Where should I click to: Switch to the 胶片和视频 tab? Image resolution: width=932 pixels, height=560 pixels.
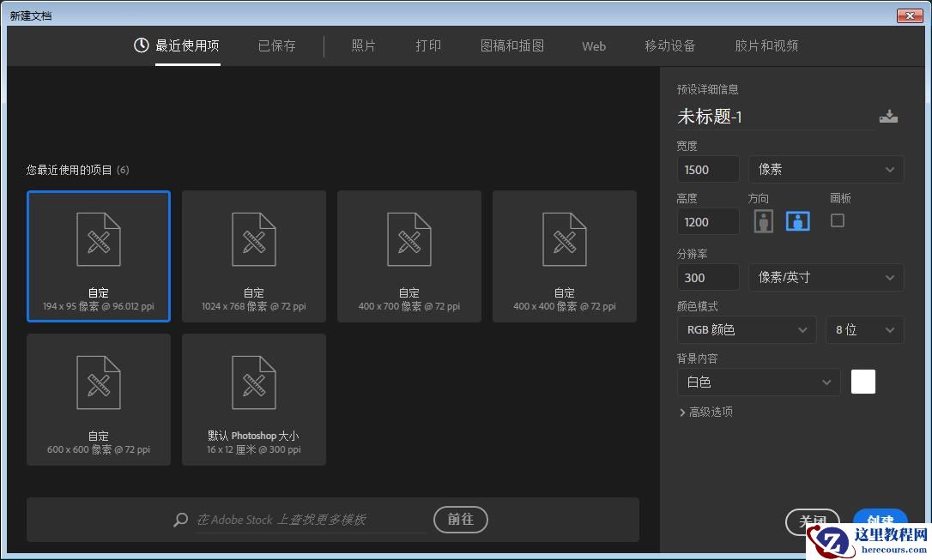(x=766, y=45)
